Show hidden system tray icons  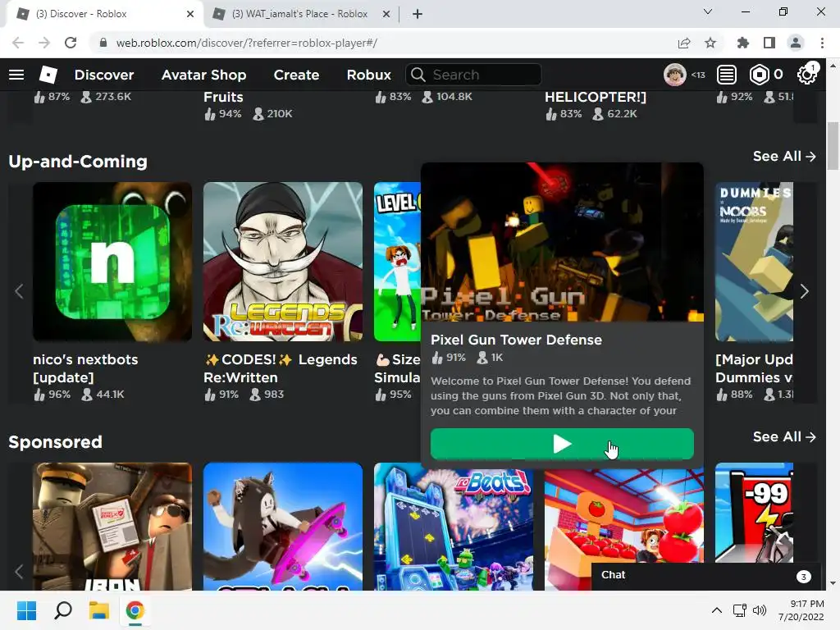coord(716,610)
